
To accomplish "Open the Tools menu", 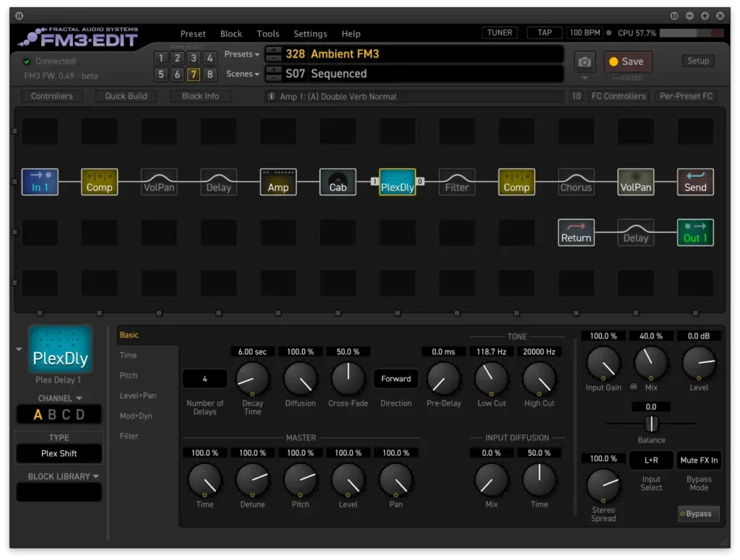I will (267, 34).
